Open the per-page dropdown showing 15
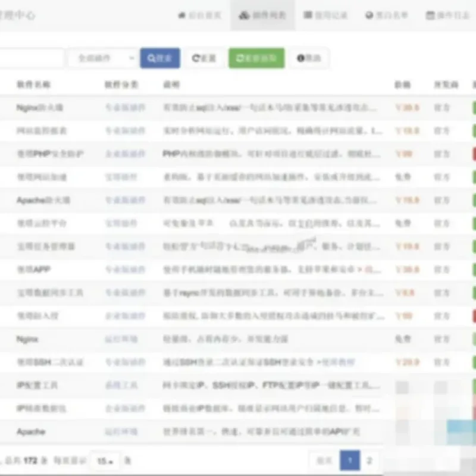476x476 pixels. 105,461
